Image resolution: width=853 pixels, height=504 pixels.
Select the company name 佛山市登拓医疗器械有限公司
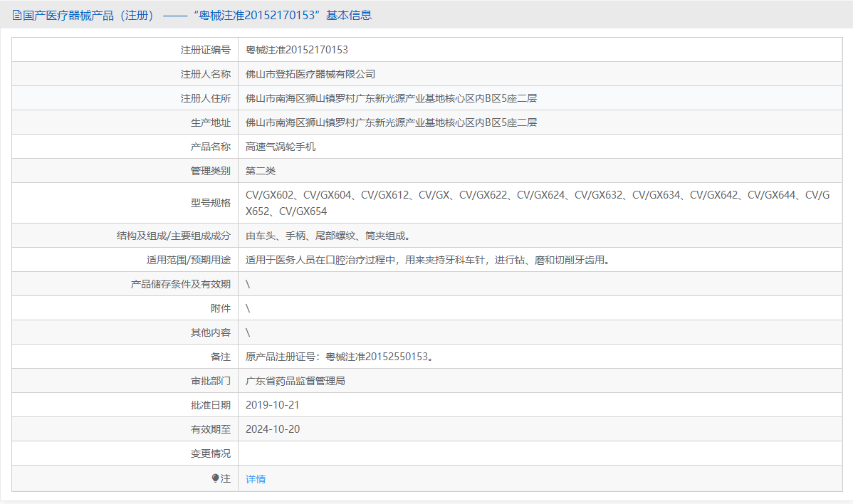pos(311,73)
